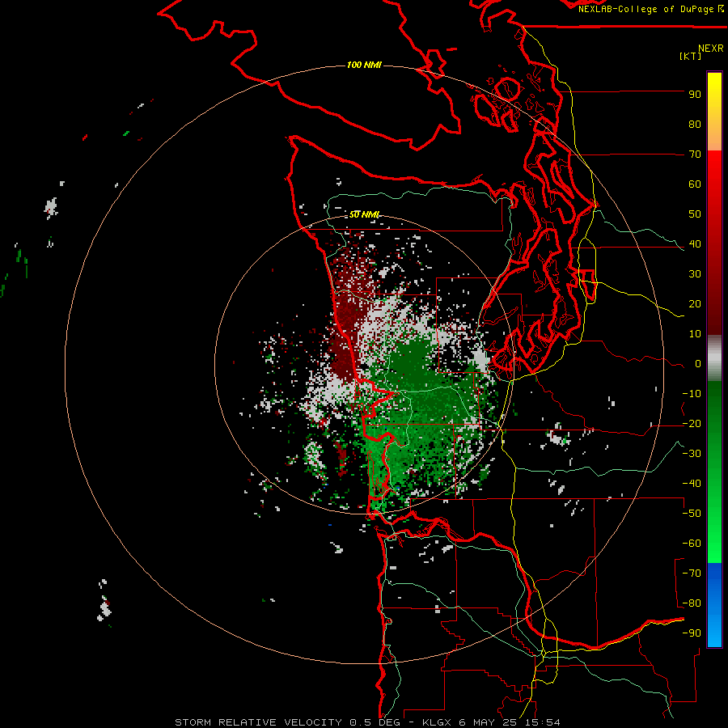Click the positive 40 scale value
728x728 pixels.
point(695,244)
